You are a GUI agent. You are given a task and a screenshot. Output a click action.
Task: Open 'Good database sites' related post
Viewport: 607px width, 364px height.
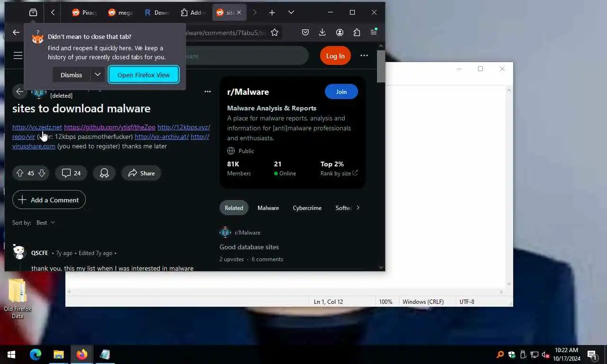pos(249,247)
